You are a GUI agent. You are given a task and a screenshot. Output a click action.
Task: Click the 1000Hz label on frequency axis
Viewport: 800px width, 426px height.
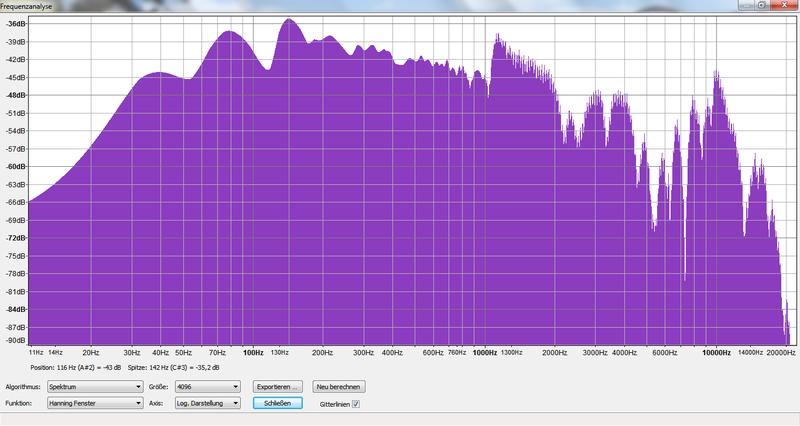[x=486, y=353]
